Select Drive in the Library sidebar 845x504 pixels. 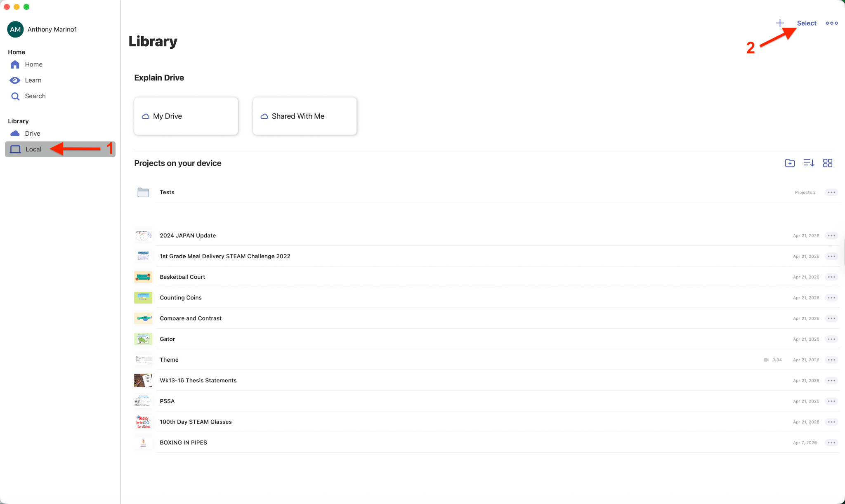32,133
